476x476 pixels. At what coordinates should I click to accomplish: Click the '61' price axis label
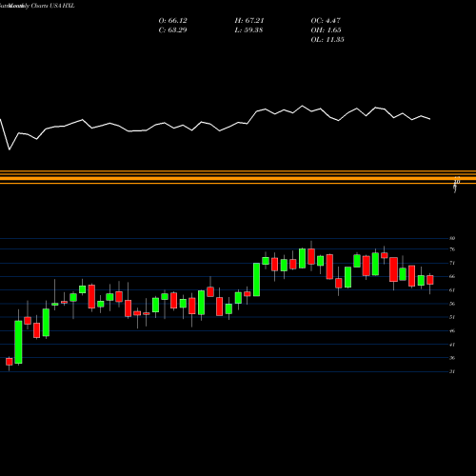(x=452, y=290)
